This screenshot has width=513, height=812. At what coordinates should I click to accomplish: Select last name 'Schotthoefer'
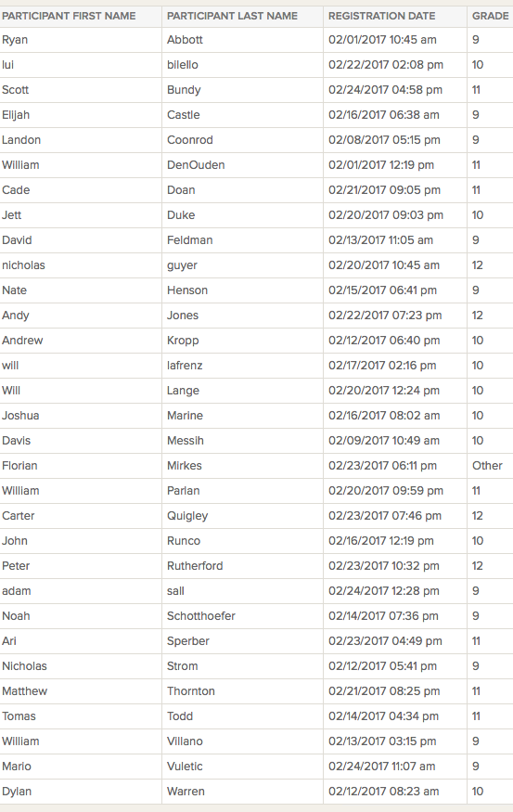(201, 616)
